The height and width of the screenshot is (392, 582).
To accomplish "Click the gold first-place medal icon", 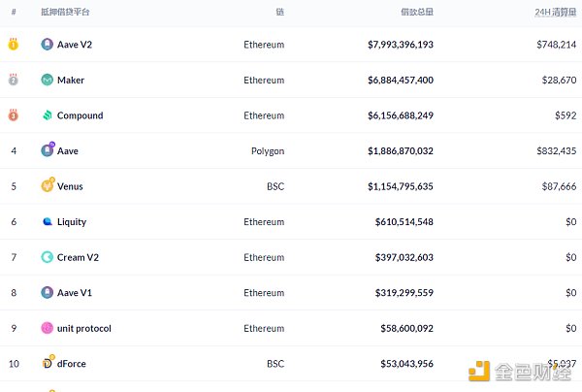I will (14, 45).
